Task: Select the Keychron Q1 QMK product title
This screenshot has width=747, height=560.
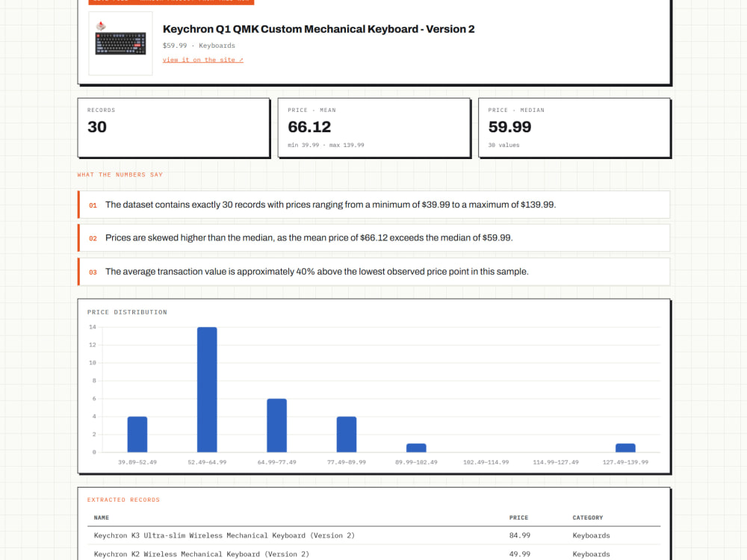Action: (x=319, y=29)
